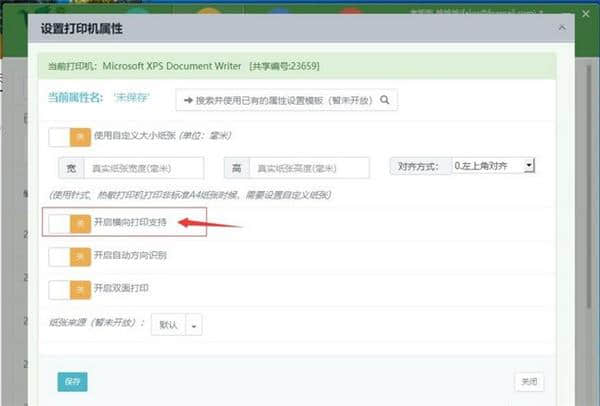Toggle auto orientation detection (开启自动方向识别)

(70, 256)
